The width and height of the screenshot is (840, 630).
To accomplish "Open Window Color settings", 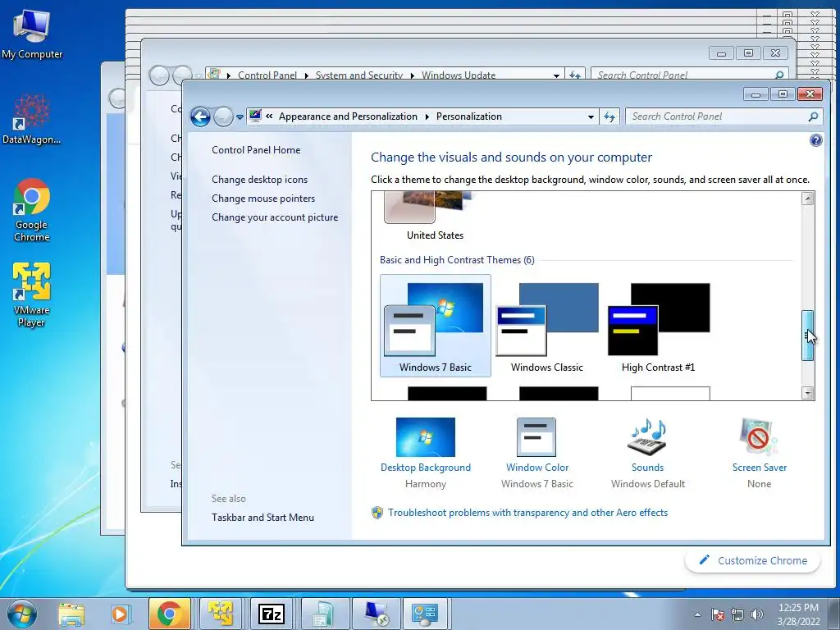I will [536, 453].
